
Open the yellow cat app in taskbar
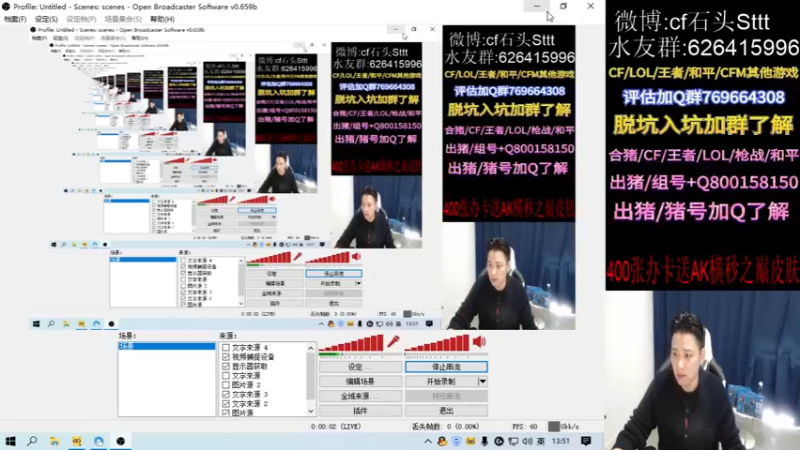pos(77,441)
